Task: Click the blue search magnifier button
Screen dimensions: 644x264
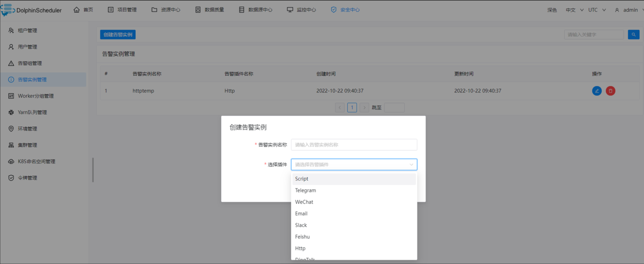Action: 633,35
